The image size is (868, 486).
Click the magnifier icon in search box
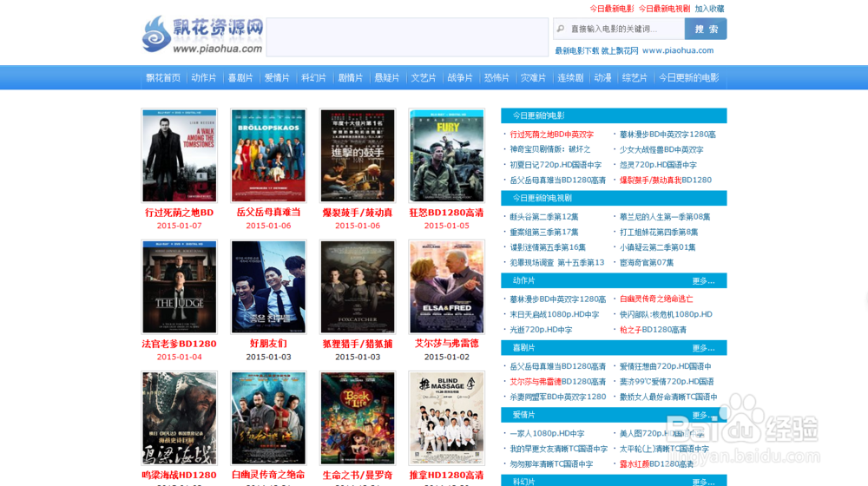click(561, 29)
